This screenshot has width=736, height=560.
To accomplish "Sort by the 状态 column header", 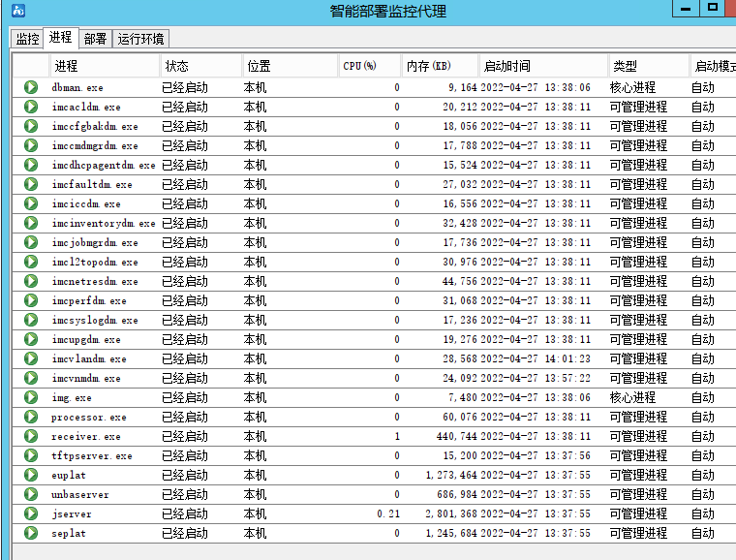I will coord(200,66).
